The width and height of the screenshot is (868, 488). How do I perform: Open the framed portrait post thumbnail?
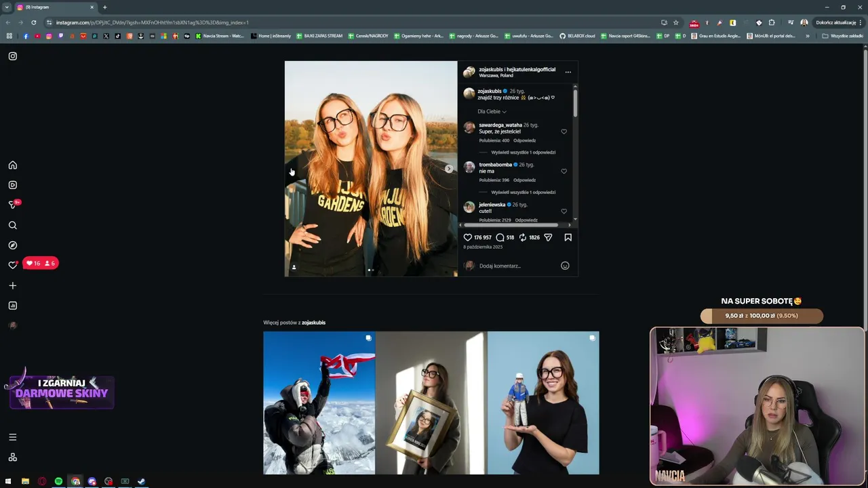pyautogui.click(x=431, y=403)
